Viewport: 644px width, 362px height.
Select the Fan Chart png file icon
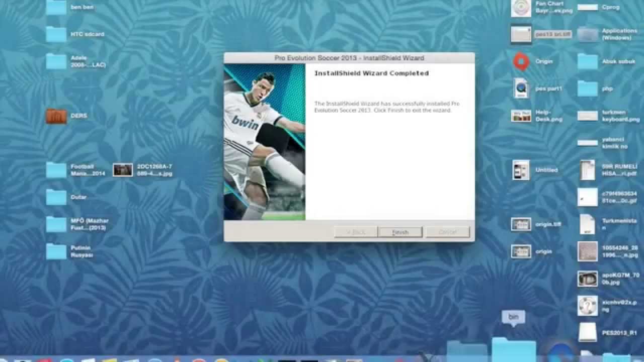pos(521,8)
